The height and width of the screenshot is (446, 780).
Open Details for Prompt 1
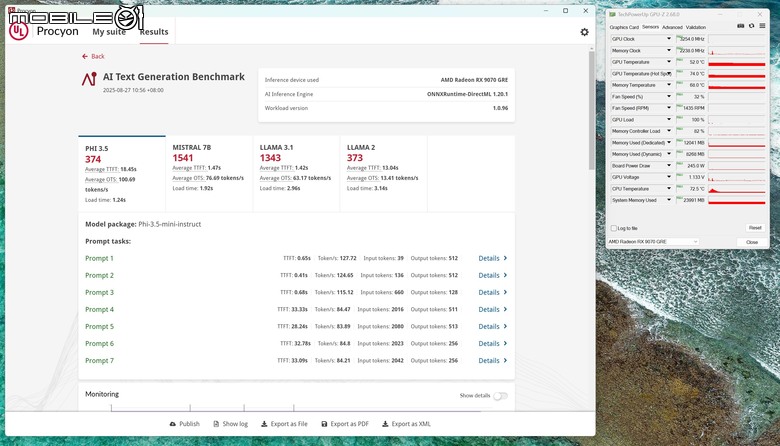492,258
